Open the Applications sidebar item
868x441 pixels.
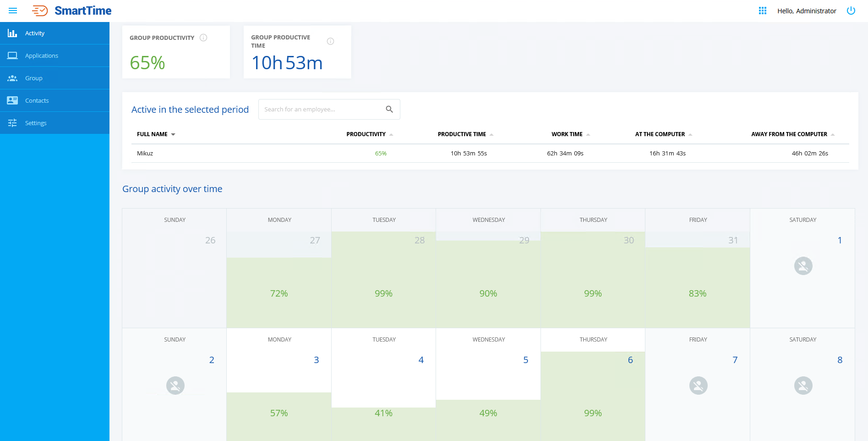click(x=42, y=55)
